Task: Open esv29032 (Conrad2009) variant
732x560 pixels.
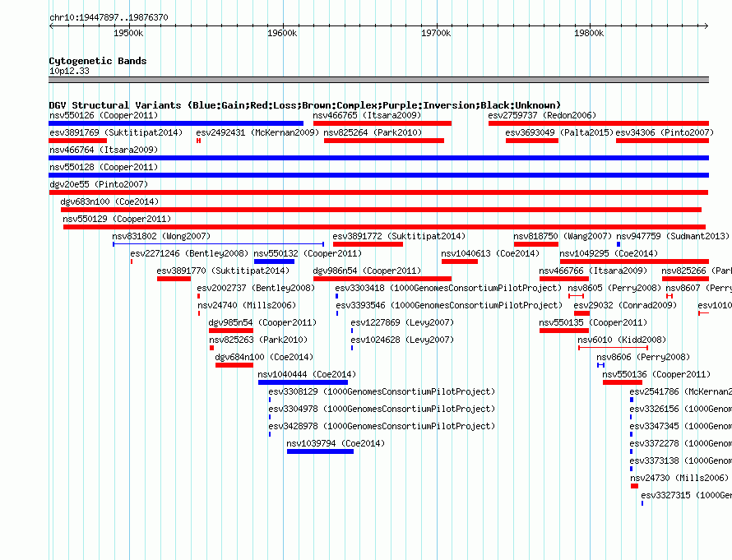Action: pos(625,305)
